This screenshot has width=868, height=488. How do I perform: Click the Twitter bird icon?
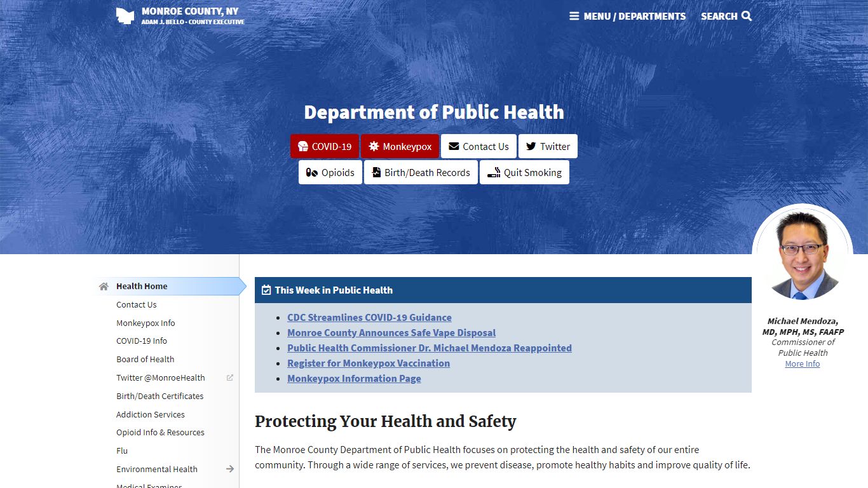(531, 146)
